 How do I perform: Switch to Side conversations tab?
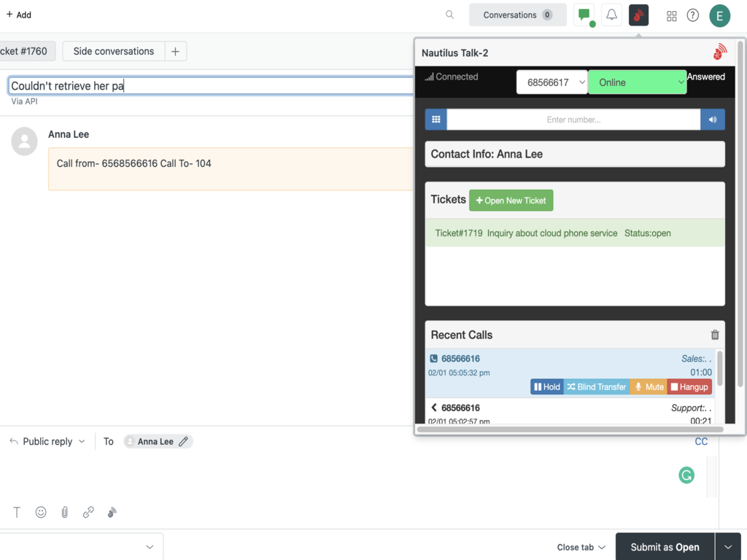tap(113, 51)
